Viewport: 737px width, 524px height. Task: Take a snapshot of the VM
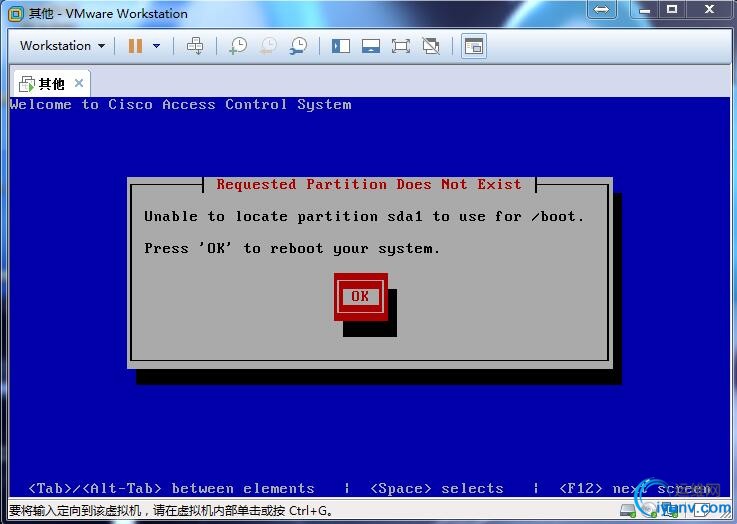click(x=238, y=46)
